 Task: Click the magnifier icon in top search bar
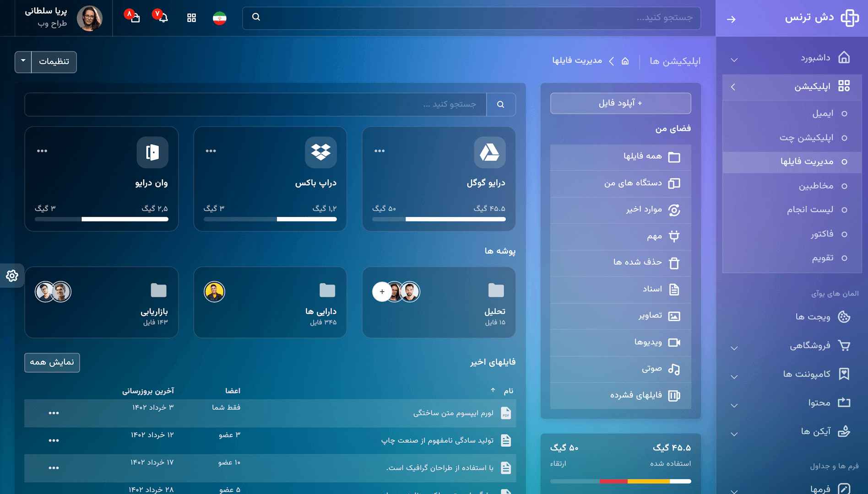click(x=256, y=17)
